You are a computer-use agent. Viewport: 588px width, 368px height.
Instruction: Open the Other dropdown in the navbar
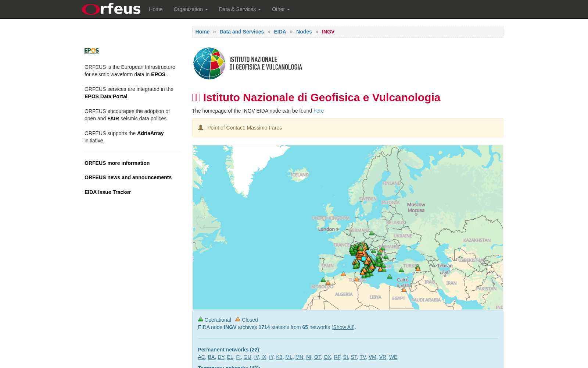281,9
